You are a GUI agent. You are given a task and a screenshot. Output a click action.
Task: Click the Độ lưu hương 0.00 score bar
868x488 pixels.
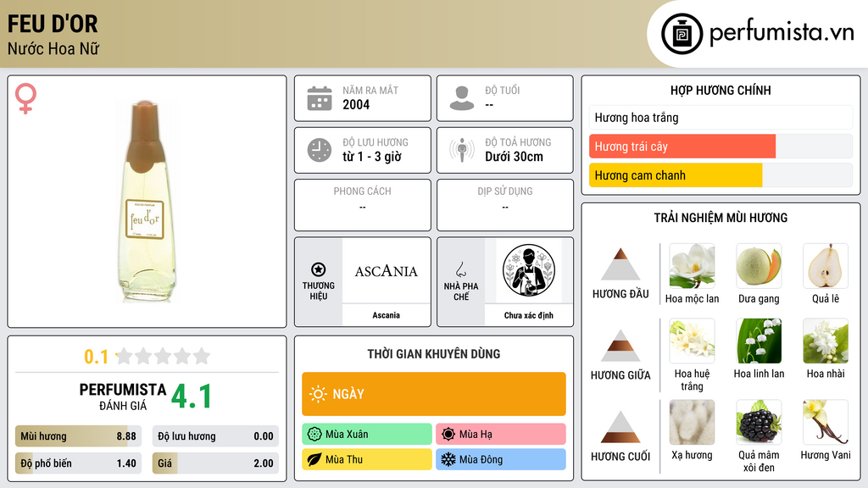(215, 436)
